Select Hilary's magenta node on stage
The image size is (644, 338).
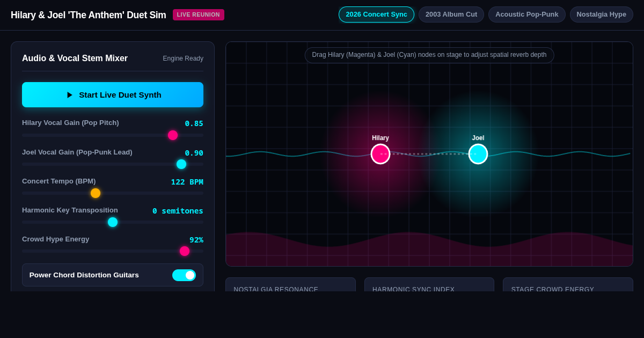380,154
